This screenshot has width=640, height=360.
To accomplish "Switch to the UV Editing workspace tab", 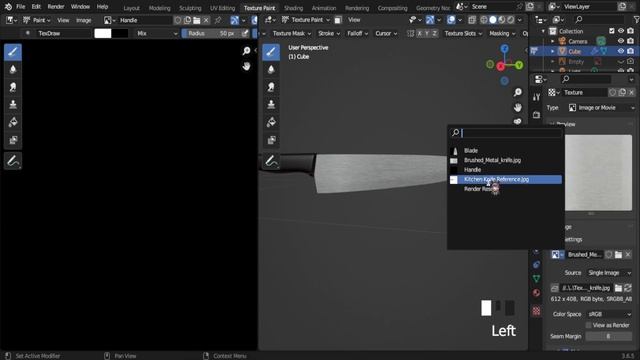I will point(222,8).
